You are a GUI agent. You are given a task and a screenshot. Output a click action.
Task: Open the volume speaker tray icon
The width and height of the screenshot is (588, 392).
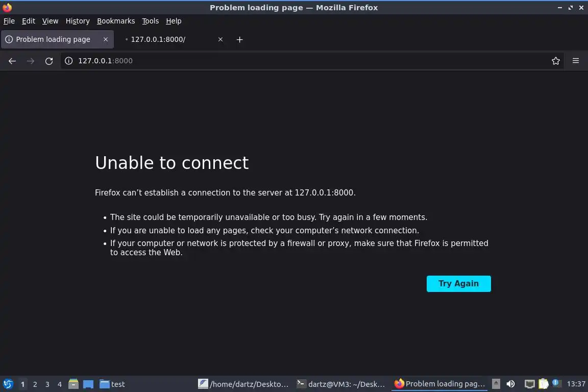[x=511, y=384]
